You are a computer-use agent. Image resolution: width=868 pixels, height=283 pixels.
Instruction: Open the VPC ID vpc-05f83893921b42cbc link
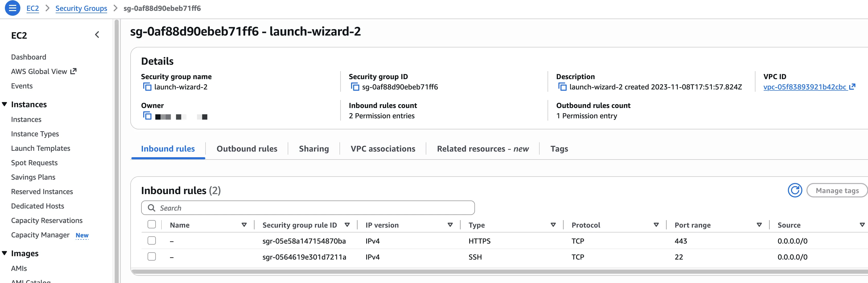tap(805, 87)
